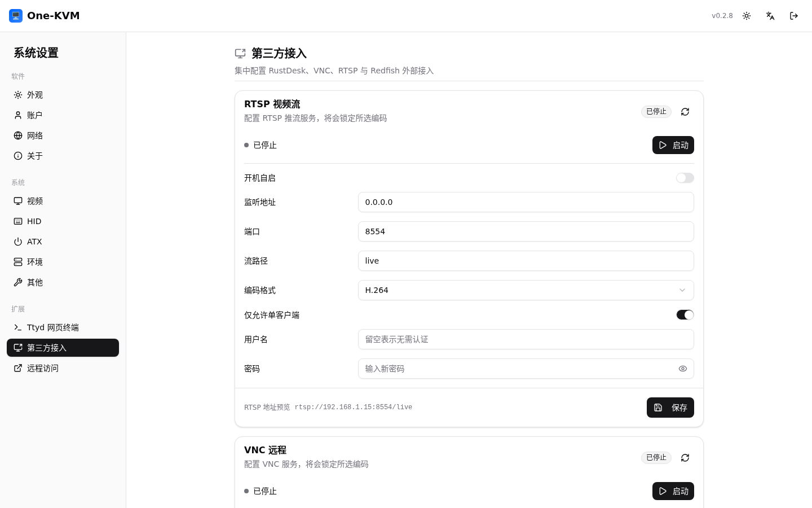Image resolution: width=812 pixels, height=508 pixels.
Task: Go to 网络 network settings
Action: [63, 135]
